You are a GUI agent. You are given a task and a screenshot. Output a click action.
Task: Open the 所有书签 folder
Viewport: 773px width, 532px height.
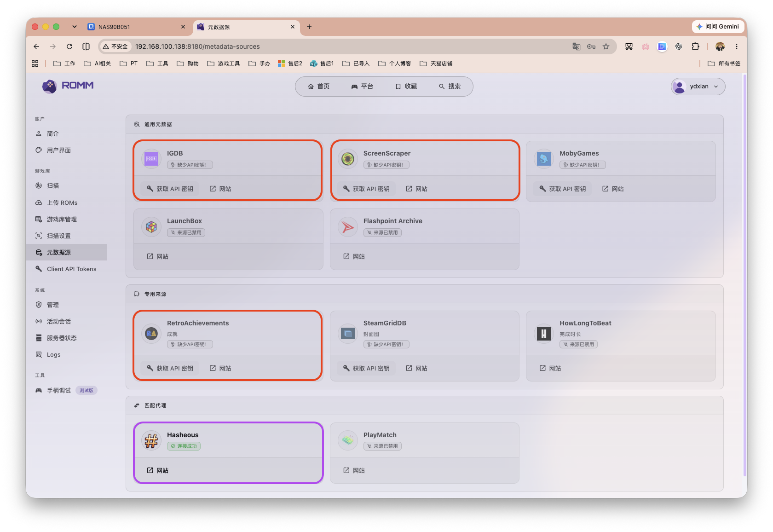(x=724, y=64)
